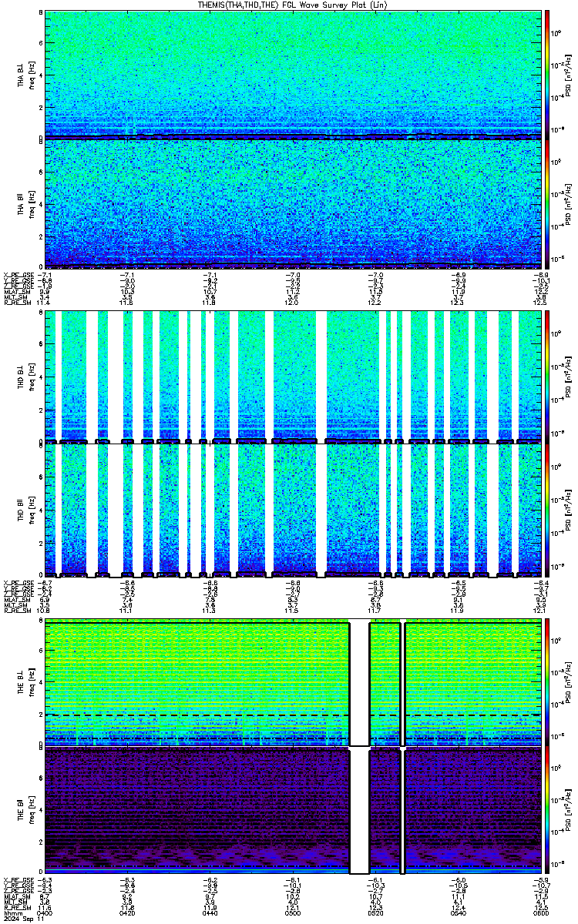
Task: Click the 0420 time tick label
Action: click(x=127, y=912)
